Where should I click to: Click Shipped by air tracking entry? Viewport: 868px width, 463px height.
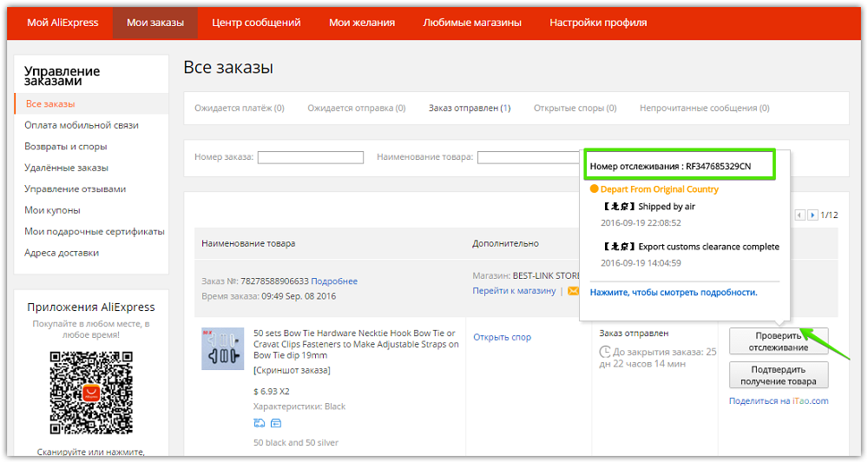click(648, 207)
